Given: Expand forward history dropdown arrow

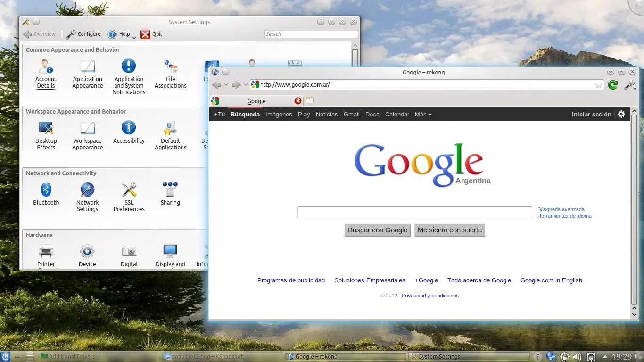Looking at the screenshot, I should (x=246, y=85).
